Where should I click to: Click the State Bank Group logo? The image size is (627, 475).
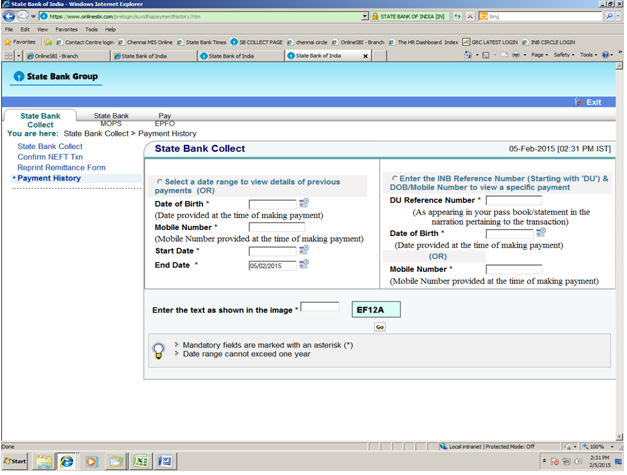[56, 76]
